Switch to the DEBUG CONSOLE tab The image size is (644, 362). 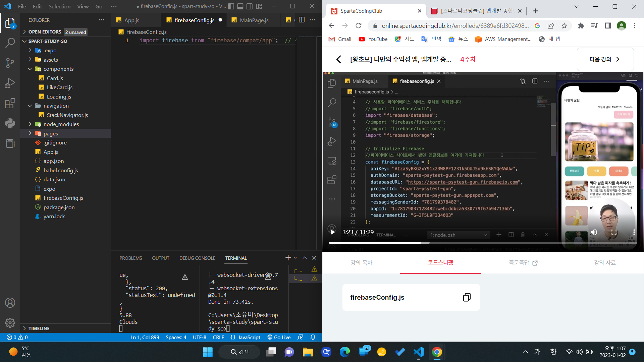(197, 258)
